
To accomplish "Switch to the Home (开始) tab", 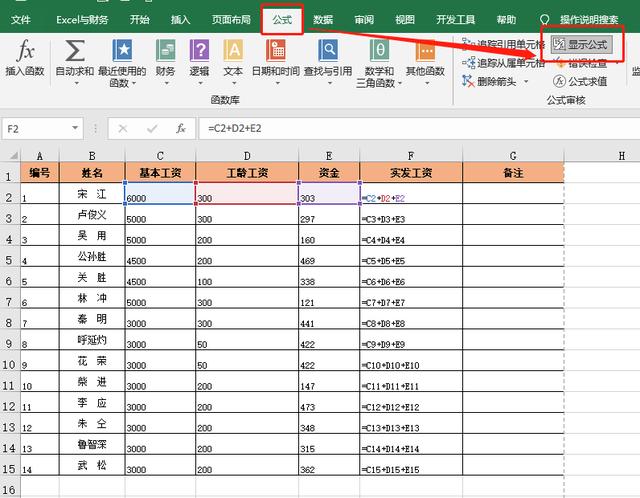I will (140, 20).
